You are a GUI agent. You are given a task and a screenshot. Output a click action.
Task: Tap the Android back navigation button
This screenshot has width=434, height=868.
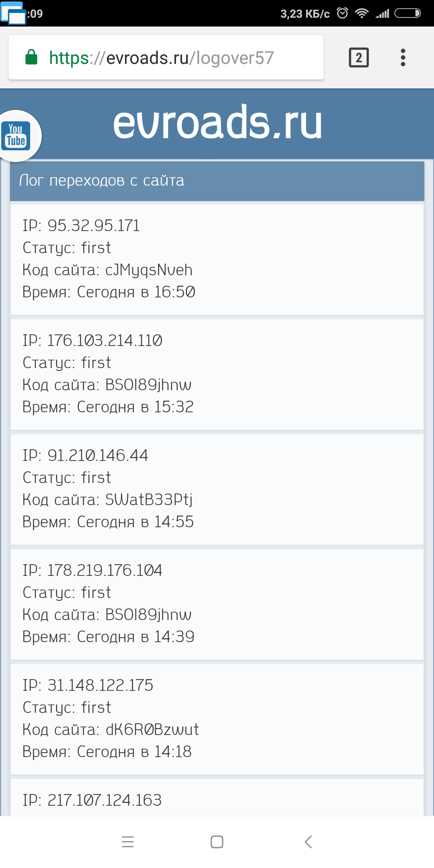pos(308,841)
